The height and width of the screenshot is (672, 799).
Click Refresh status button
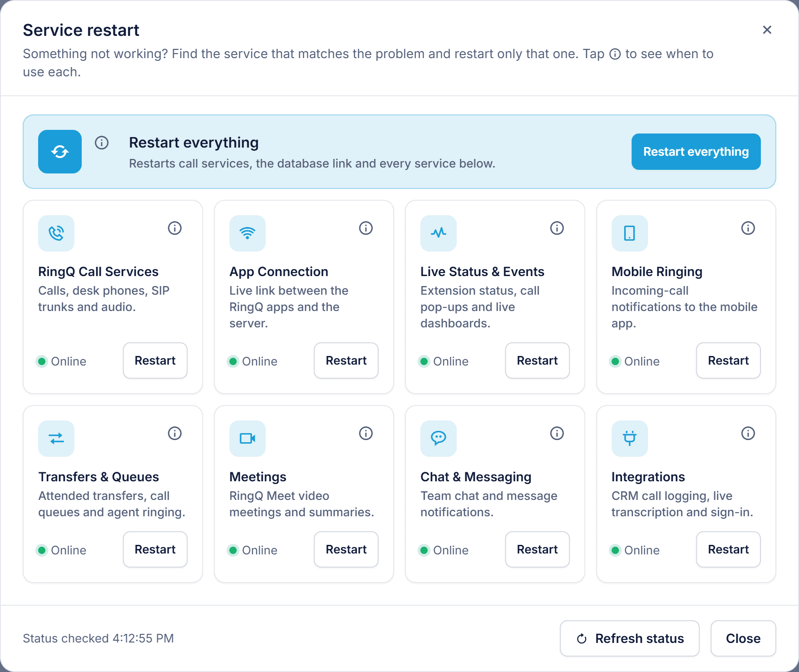[x=630, y=638]
